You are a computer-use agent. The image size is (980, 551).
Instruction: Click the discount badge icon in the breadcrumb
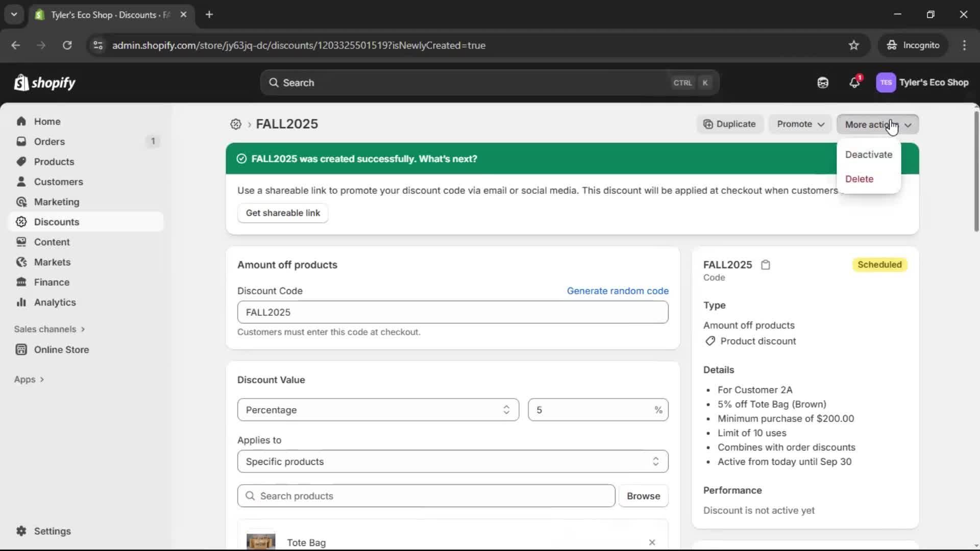click(235, 124)
